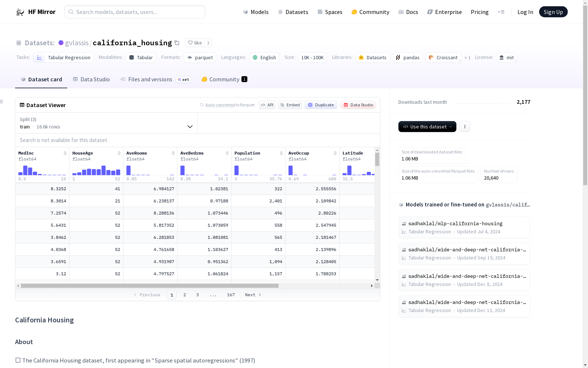Go to Next page of rows
This screenshot has height=368, width=588.
pyautogui.click(x=253, y=295)
